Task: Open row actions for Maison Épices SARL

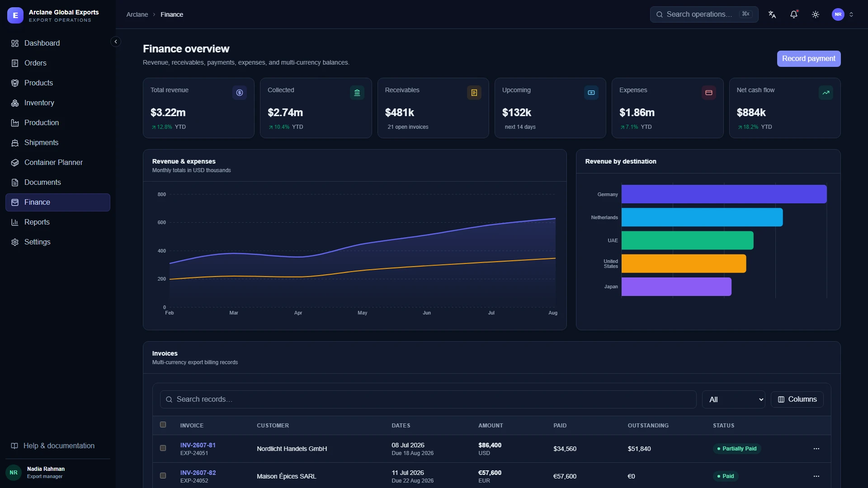Action: coord(816,476)
